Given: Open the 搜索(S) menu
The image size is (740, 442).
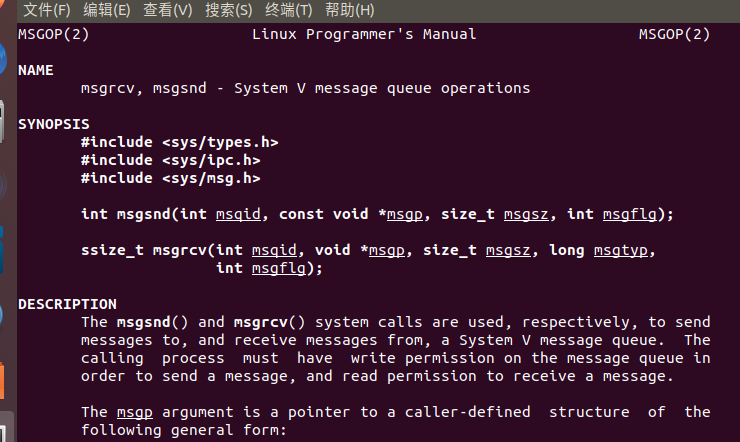Looking at the screenshot, I should coord(228,10).
